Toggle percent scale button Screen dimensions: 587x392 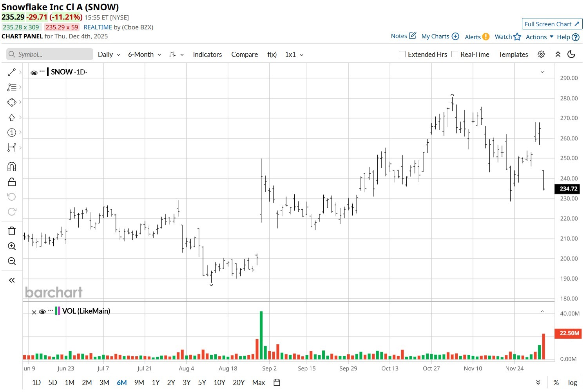556,383
